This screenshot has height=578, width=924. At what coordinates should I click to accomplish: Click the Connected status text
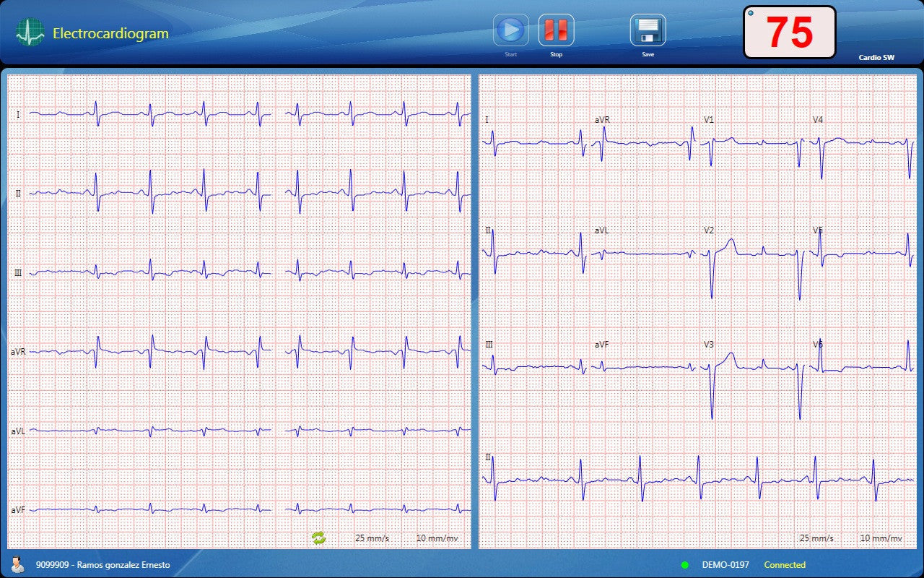(785, 565)
